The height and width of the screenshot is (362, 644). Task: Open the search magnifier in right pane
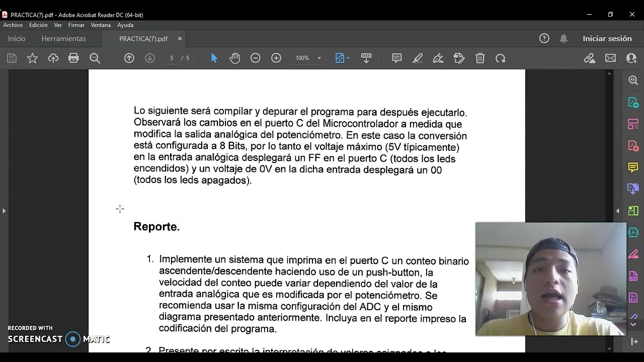point(633,80)
